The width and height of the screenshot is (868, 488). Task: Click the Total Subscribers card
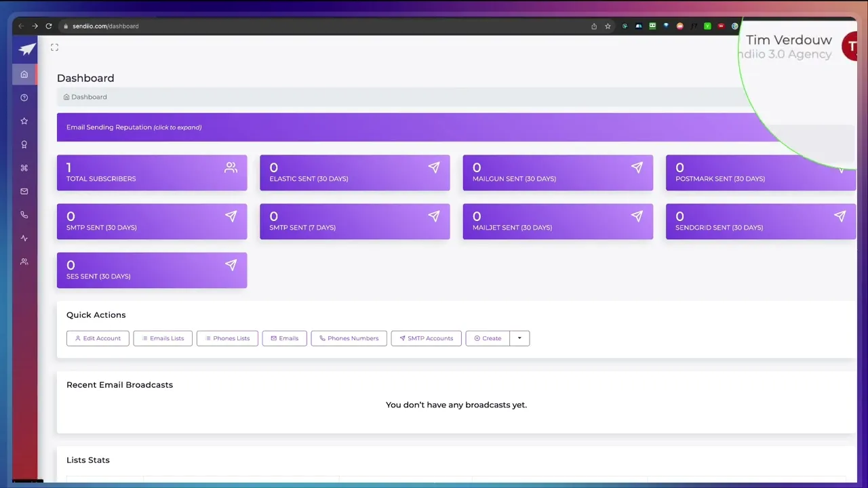tap(152, 173)
